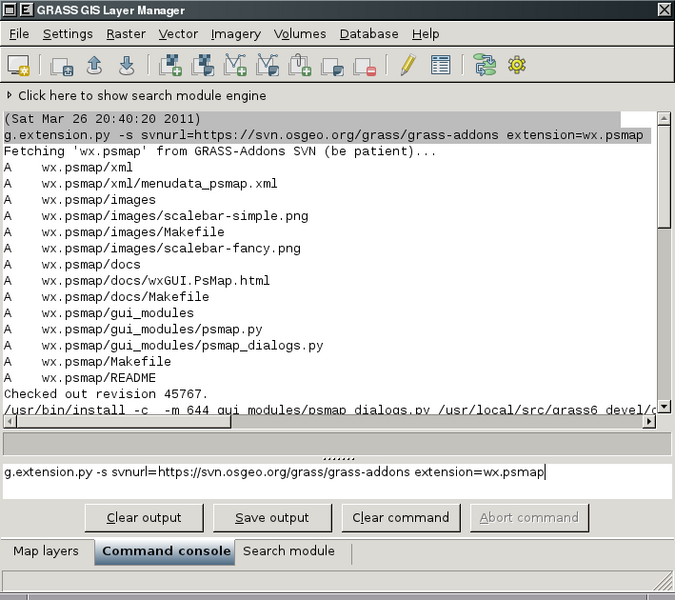Click the create new workspace icon

click(x=62, y=66)
